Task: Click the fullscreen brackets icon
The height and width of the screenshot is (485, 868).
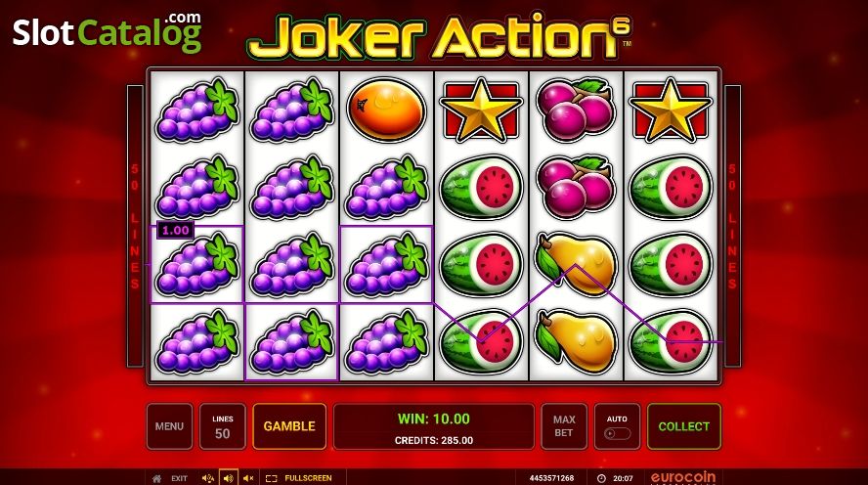Action: [272, 478]
